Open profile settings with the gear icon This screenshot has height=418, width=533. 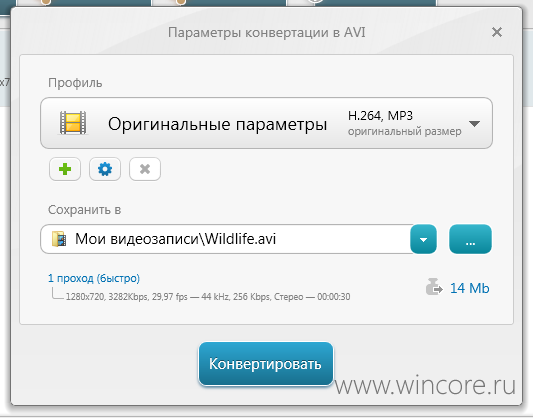point(105,169)
